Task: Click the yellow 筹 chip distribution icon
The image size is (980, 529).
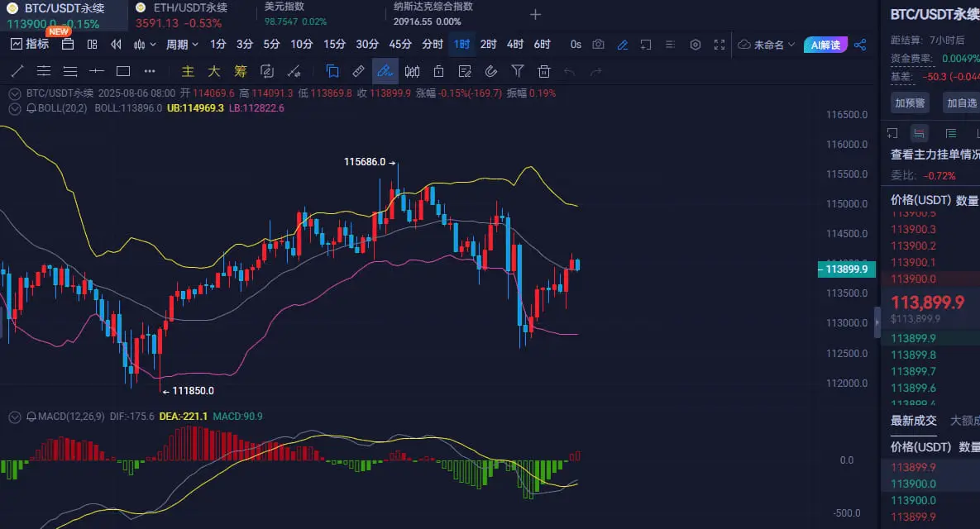Action: 241,71
